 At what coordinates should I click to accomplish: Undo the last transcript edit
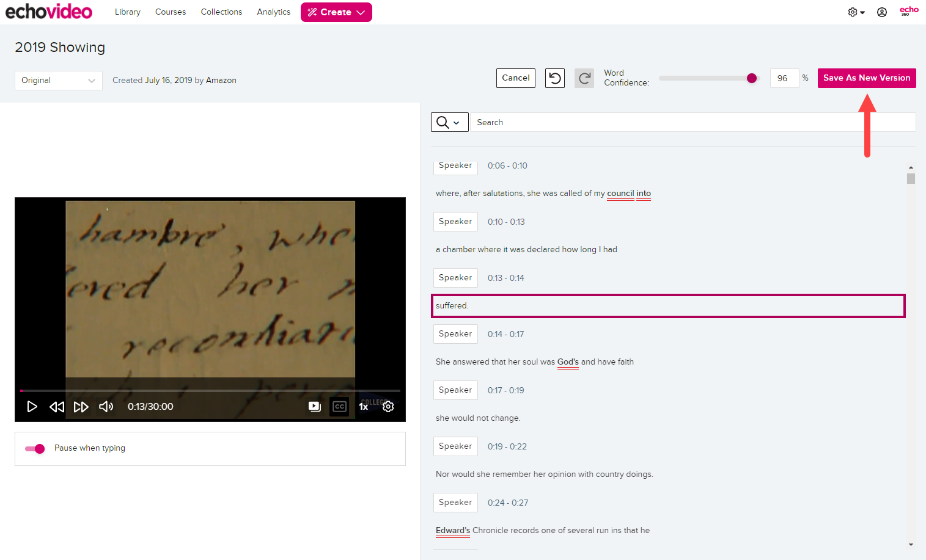pos(554,78)
